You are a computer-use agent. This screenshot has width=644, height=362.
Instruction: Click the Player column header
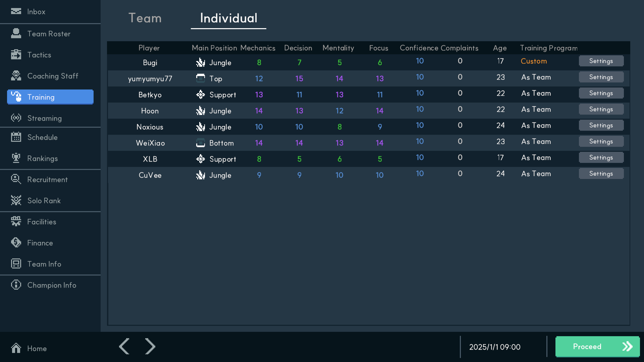149,48
